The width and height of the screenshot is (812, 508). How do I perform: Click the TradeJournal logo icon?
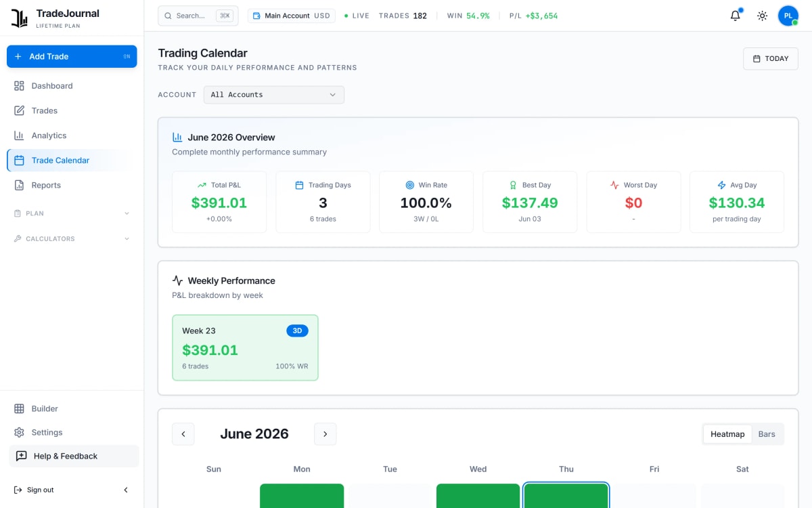pyautogui.click(x=19, y=18)
